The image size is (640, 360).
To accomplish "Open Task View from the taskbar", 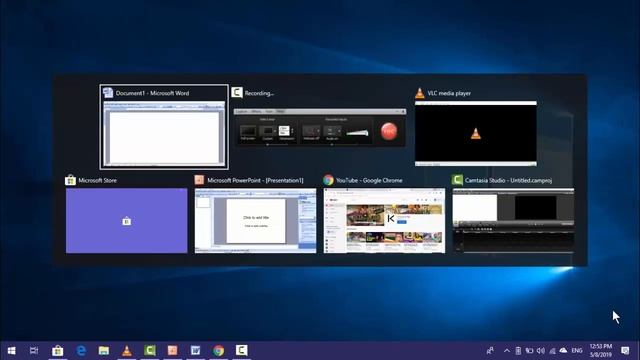I will [x=34, y=351].
